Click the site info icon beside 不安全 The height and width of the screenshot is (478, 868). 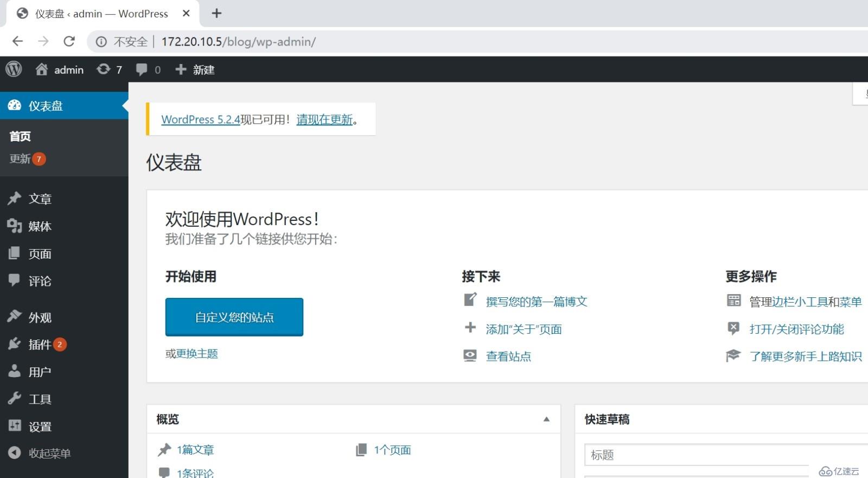point(101,42)
